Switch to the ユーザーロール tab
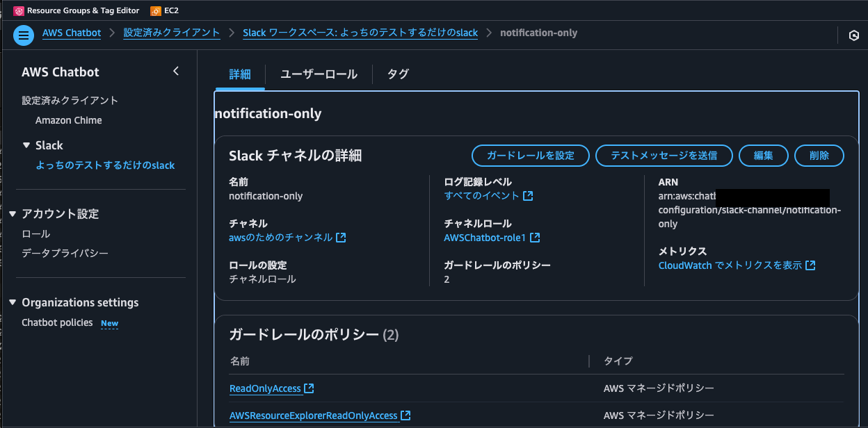 pos(319,73)
